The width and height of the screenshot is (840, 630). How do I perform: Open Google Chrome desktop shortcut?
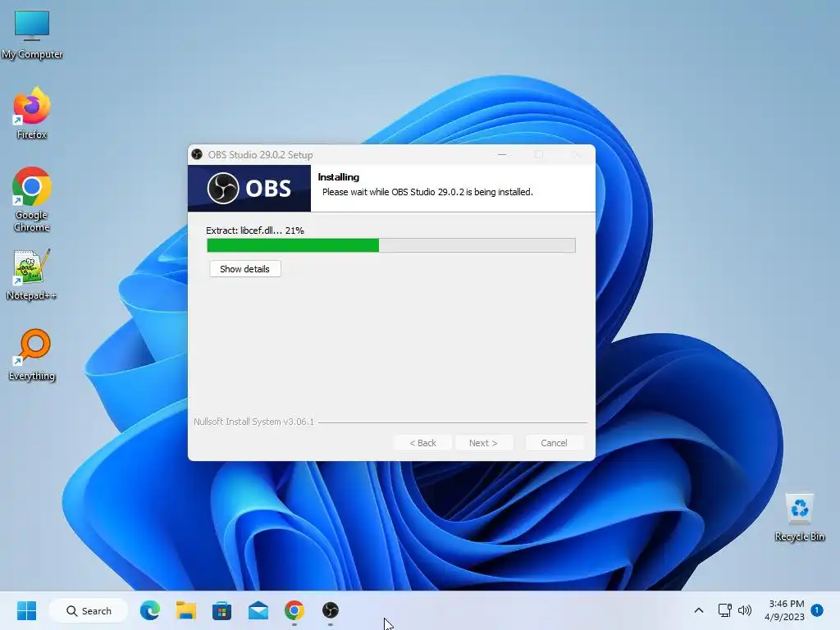32,199
